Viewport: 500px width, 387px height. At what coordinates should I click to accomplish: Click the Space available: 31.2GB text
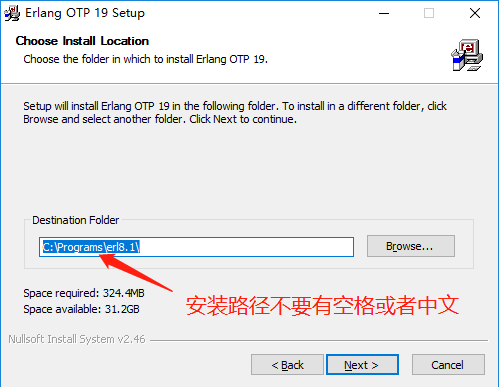pos(81,309)
